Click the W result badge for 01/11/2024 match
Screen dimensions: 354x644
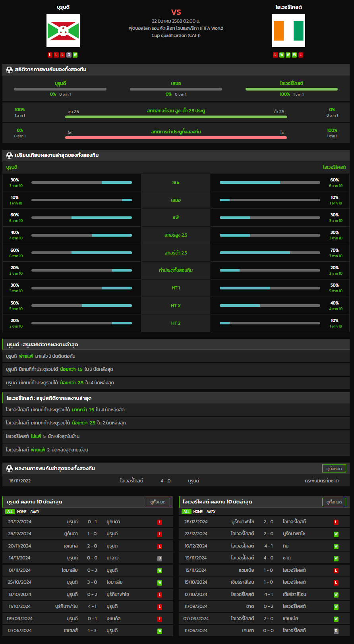tap(160, 571)
